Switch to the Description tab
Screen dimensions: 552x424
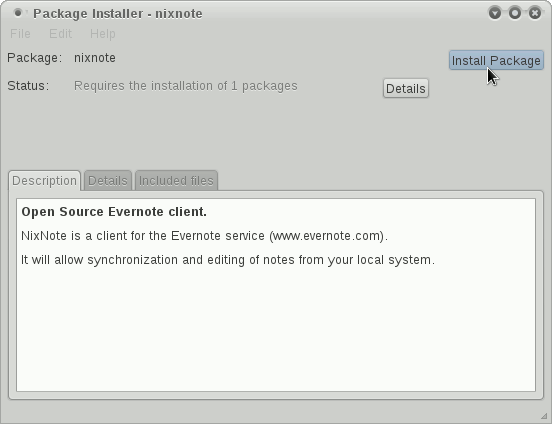pyautogui.click(x=44, y=181)
